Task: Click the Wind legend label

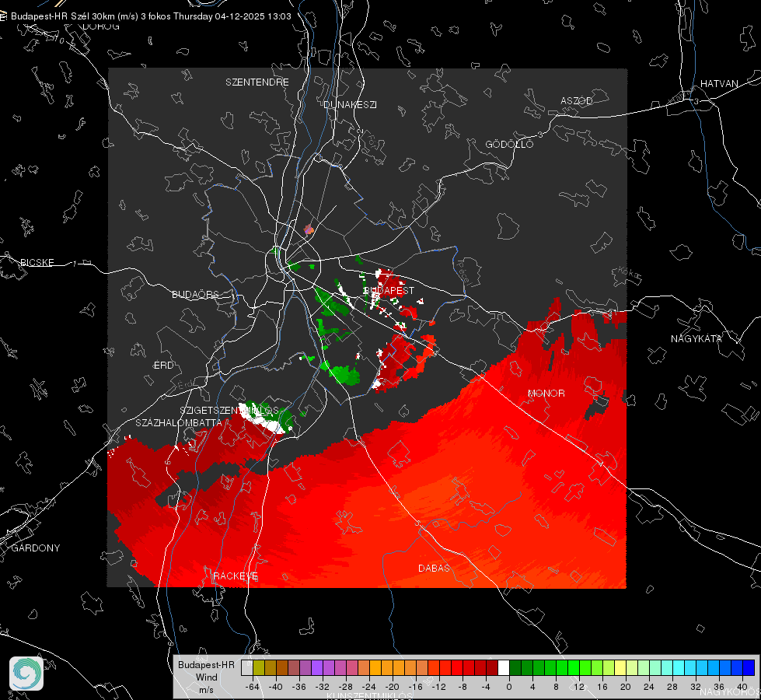Action: click(x=206, y=677)
